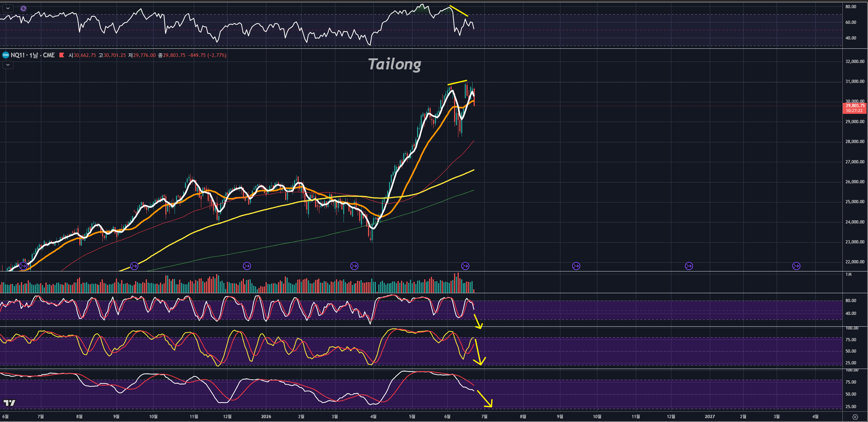Image resolution: width=868 pixels, height=422 pixels.
Task: Click the 2026 year label on the time axis
Action: 266,417
